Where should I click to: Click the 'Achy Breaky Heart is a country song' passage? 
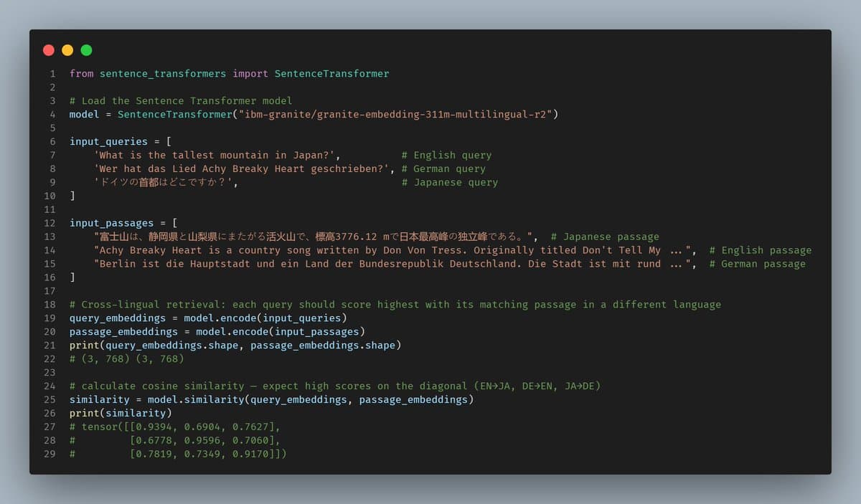tap(395, 250)
